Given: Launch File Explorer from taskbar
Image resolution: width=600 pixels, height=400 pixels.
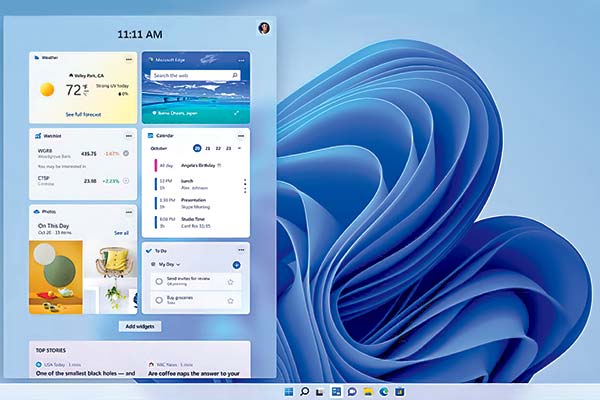Looking at the screenshot, I should [368, 392].
